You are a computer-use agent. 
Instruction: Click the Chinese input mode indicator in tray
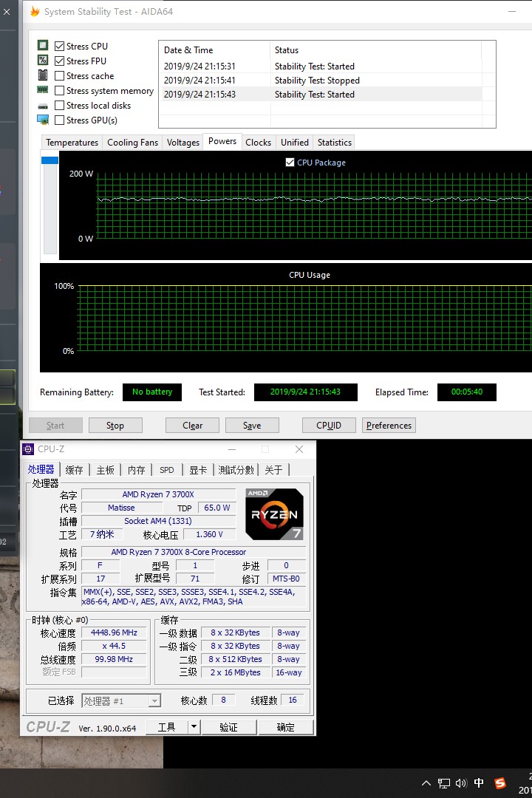[479, 782]
